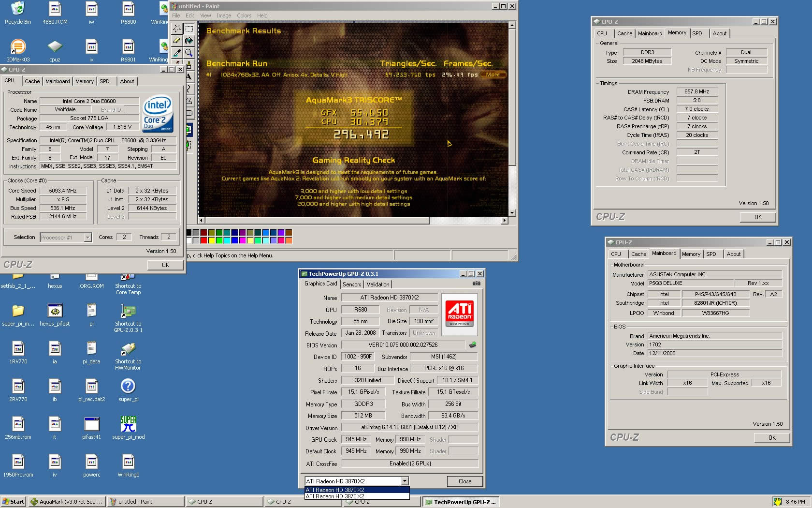The width and height of the screenshot is (812, 508).
Task: Activate the Magnifier tool in Paint
Action: pos(189,53)
